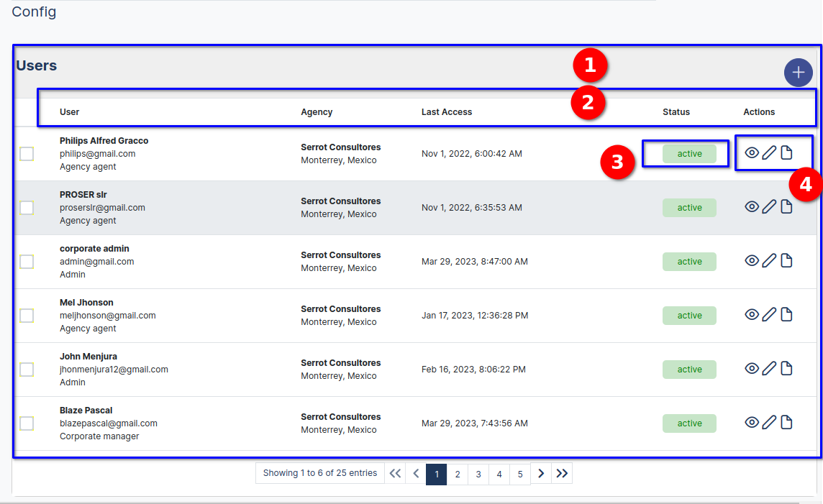Go to the last page of users
The width and height of the screenshot is (823, 504).
(x=562, y=473)
